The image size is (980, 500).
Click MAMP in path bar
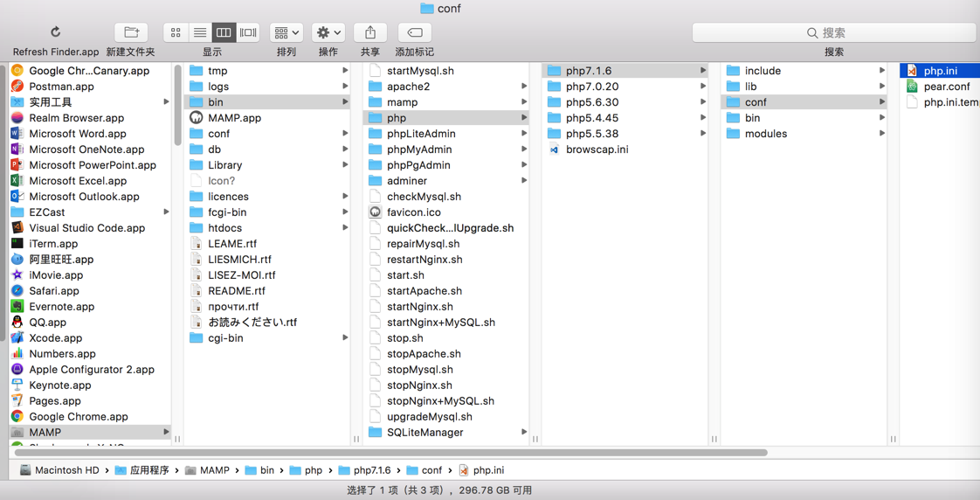tap(208, 470)
